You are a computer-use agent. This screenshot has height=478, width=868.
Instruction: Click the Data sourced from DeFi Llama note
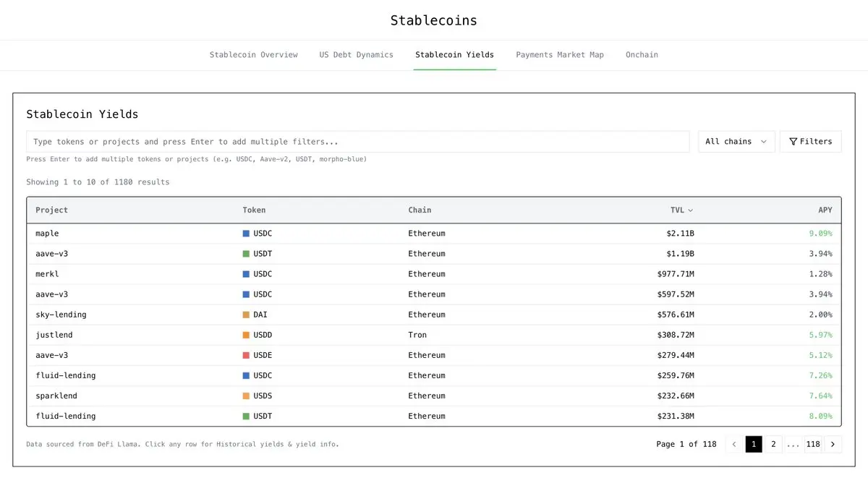[182, 444]
